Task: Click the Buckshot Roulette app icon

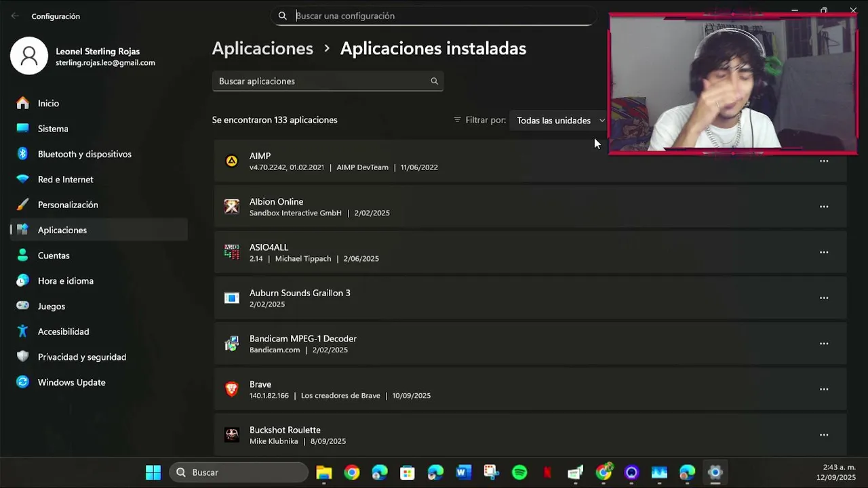Action: pyautogui.click(x=232, y=435)
